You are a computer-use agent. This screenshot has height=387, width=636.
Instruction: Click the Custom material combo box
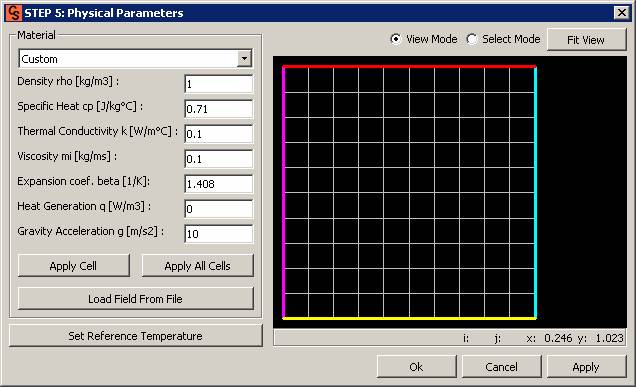(135, 59)
